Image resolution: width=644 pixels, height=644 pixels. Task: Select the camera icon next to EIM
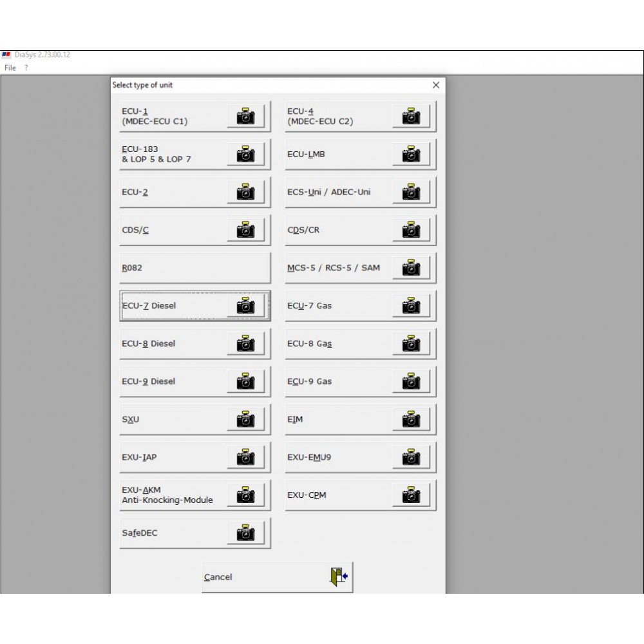point(411,419)
